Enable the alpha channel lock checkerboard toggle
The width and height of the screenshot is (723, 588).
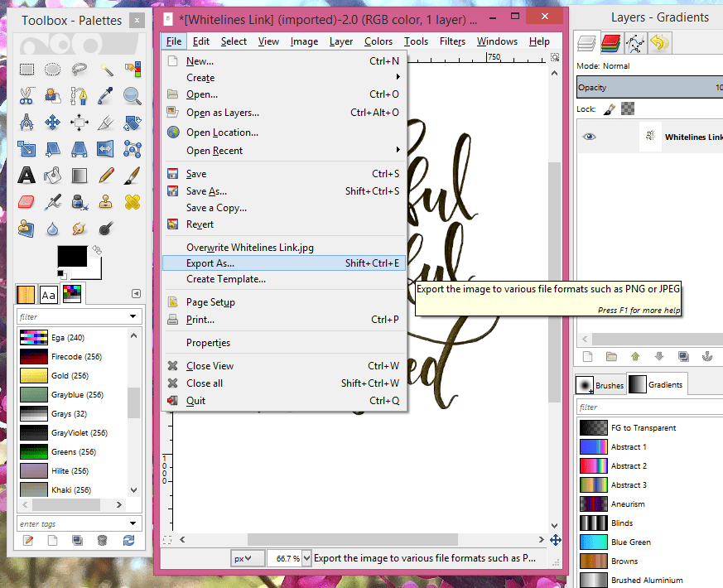[x=628, y=108]
